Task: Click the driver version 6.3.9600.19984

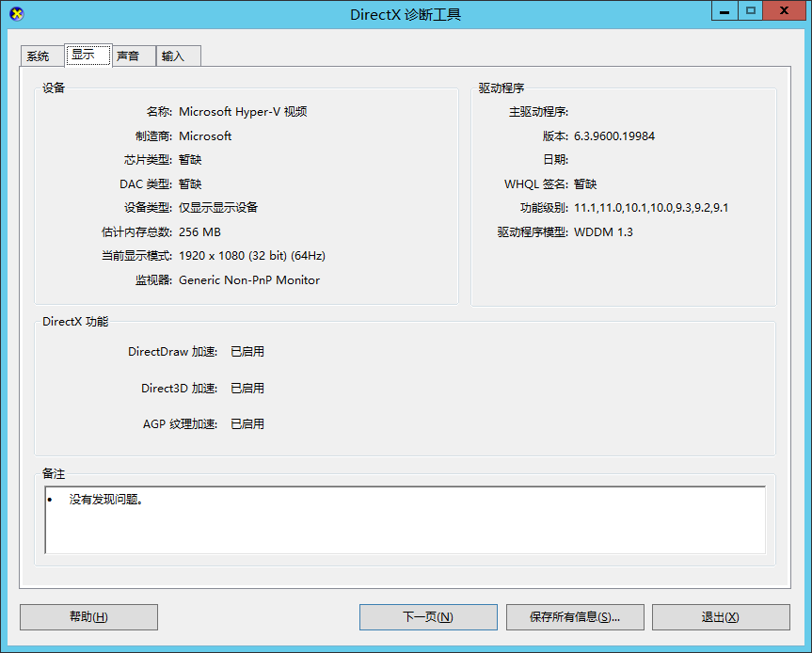Action: pyautogui.click(x=614, y=136)
